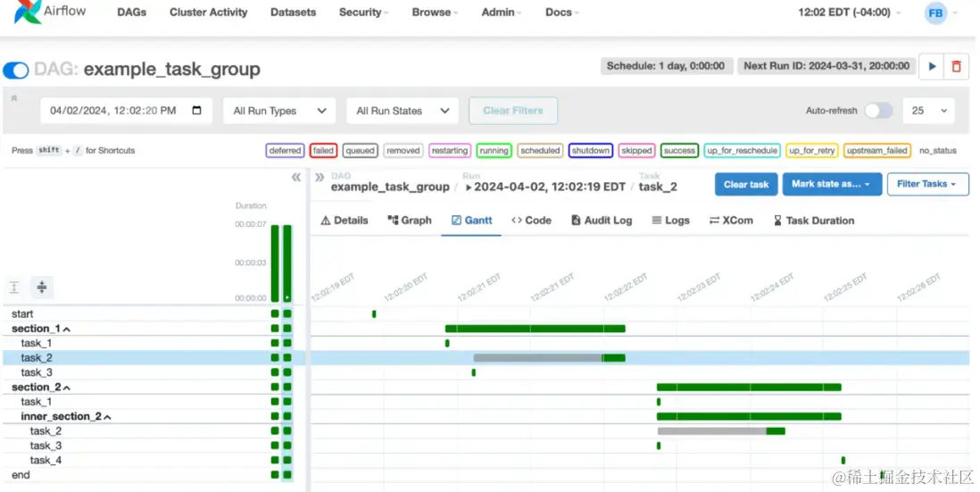Collapse the grid panel with double-left chevron
This screenshot has height=492, width=980.
pyautogui.click(x=295, y=178)
